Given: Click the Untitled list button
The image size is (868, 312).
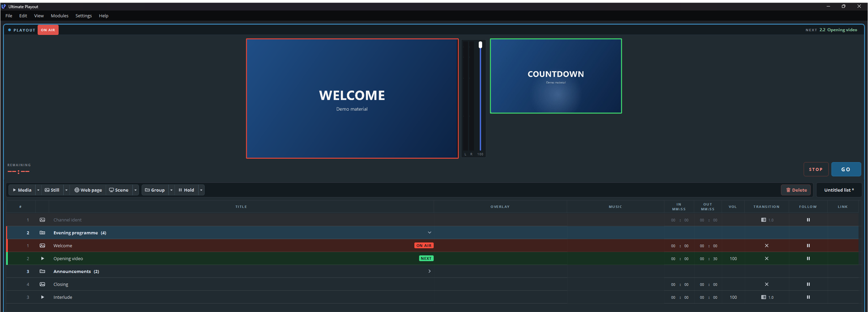Looking at the screenshot, I should point(839,190).
